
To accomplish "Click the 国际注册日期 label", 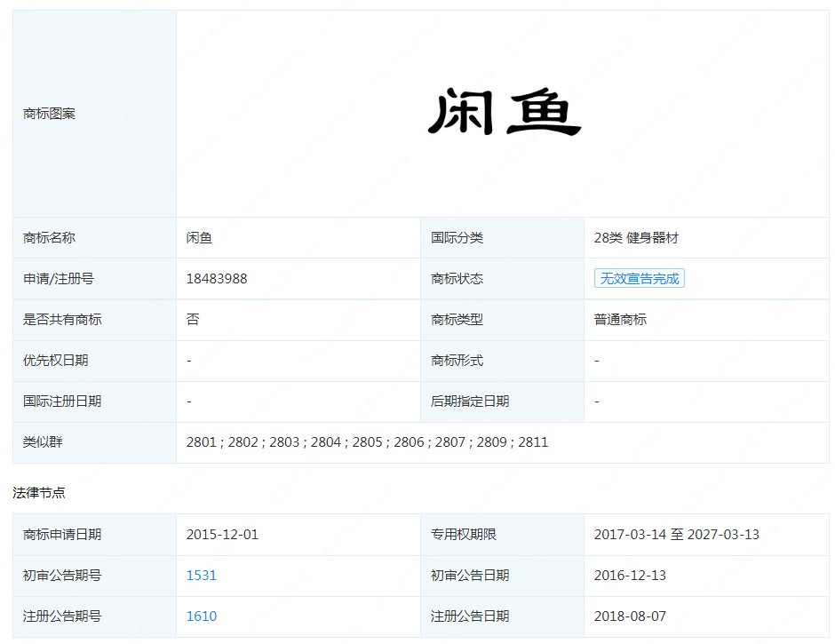I will 62,402.
